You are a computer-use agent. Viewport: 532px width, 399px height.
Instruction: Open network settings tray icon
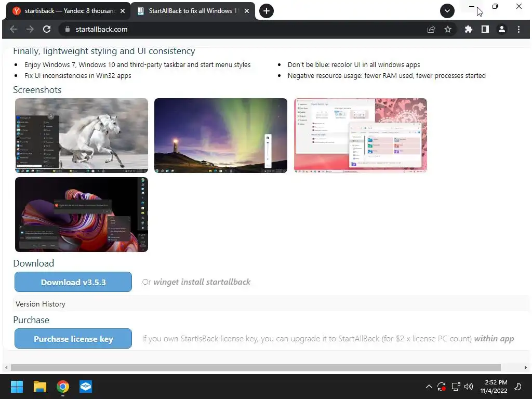(x=456, y=387)
